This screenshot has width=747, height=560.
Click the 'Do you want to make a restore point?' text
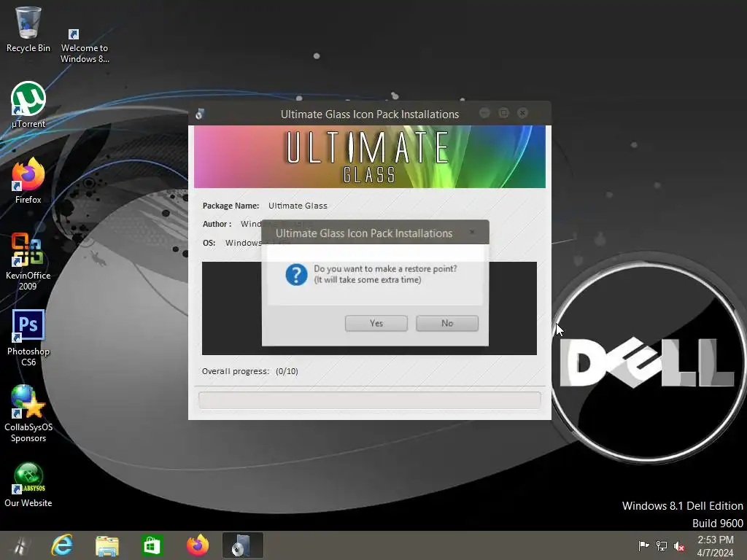pyautogui.click(x=385, y=268)
